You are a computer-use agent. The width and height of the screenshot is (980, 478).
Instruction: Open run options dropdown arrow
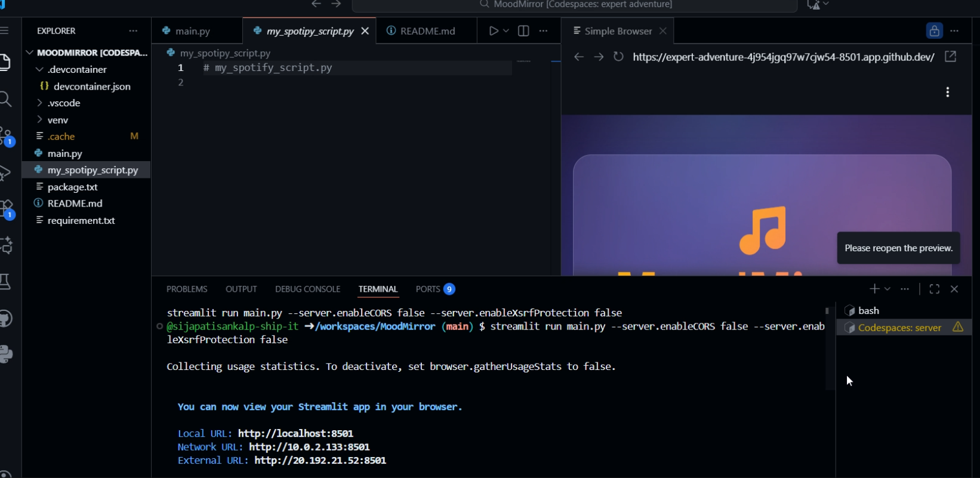click(506, 31)
